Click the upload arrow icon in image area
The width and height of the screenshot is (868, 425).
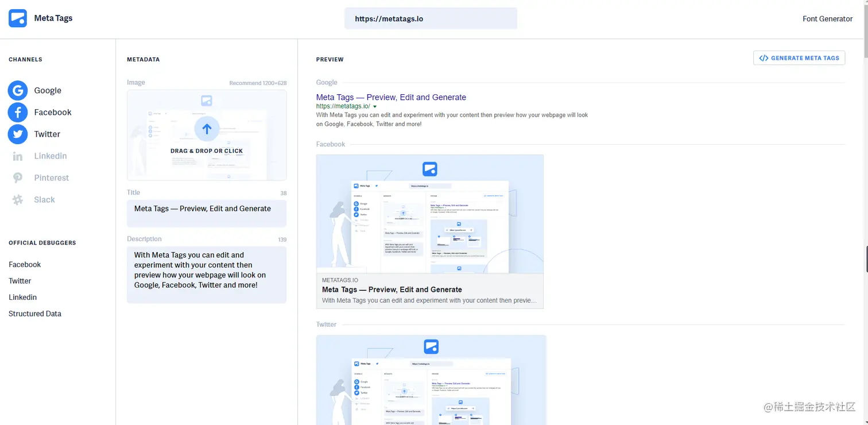(x=207, y=129)
